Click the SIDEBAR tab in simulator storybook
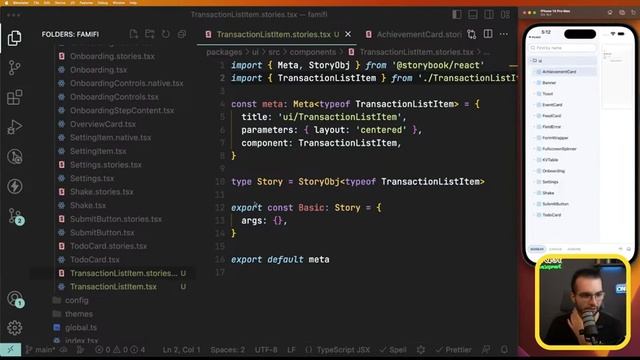Viewport: 640px width, 360px height. [x=537, y=249]
